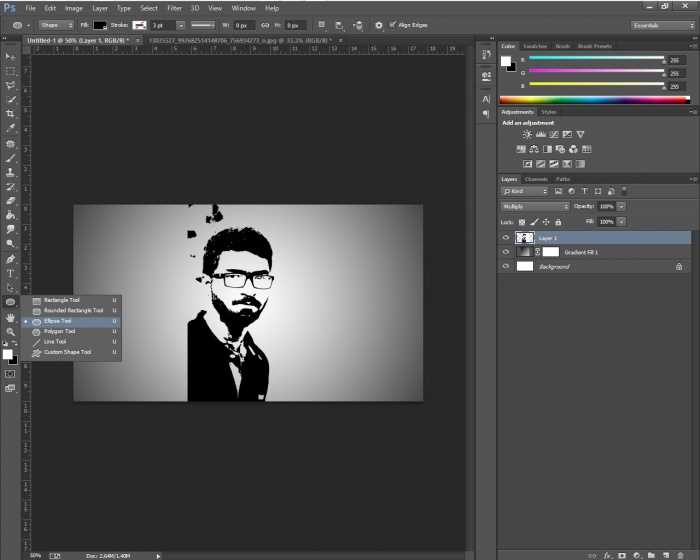Viewport: 700px width, 560px height.
Task: Select the Eyedropper tool
Action: (11, 129)
